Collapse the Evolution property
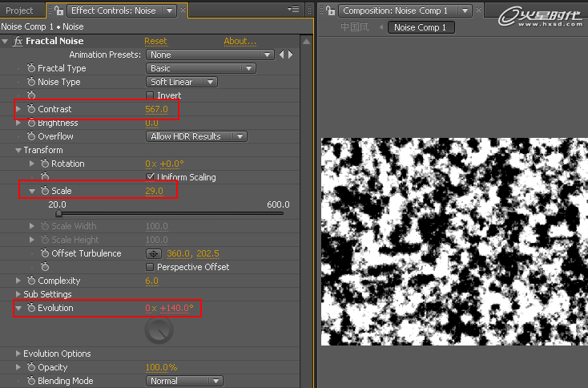The image size is (588, 388). coord(18,308)
